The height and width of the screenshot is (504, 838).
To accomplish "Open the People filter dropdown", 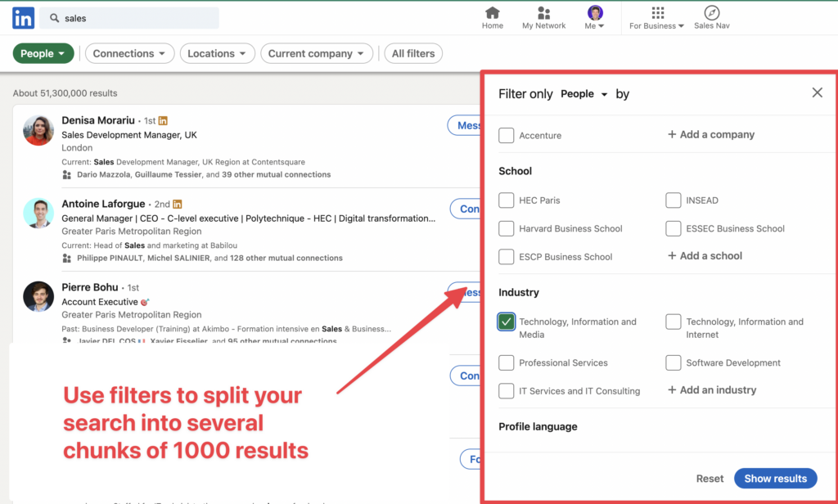I will coord(43,53).
